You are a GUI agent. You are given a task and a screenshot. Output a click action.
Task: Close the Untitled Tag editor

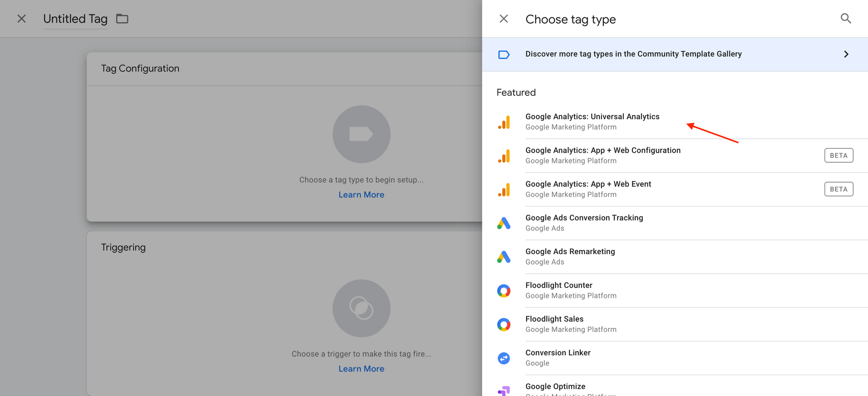[x=21, y=19]
